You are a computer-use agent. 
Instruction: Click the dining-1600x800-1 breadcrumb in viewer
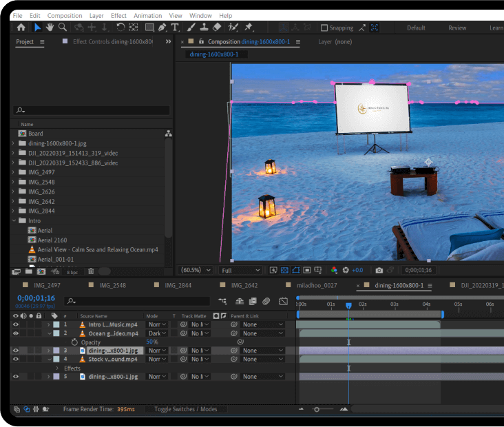click(x=214, y=54)
